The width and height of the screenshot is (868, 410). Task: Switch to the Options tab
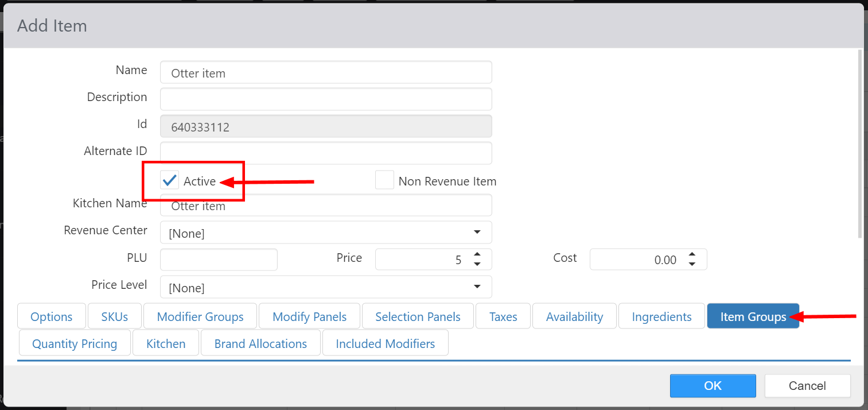52,317
